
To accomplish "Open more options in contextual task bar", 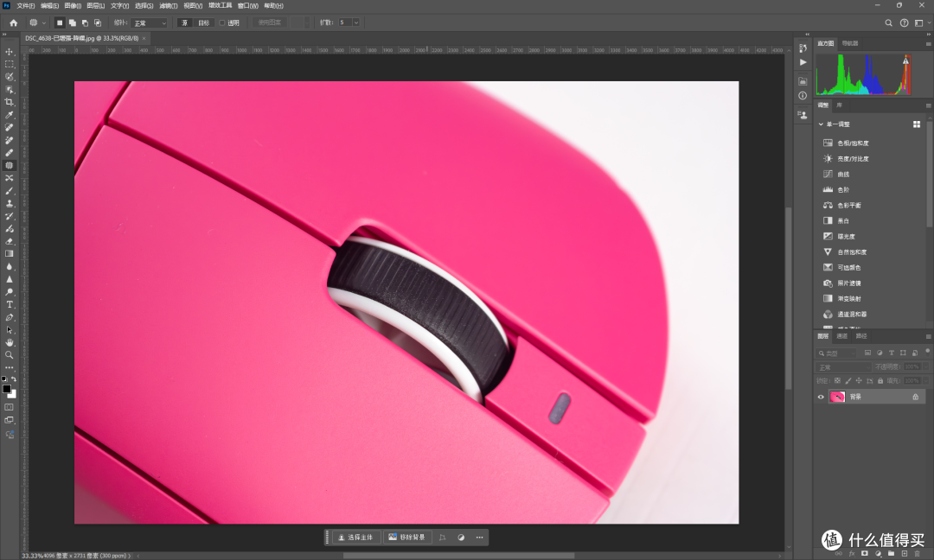I will point(479,538).
